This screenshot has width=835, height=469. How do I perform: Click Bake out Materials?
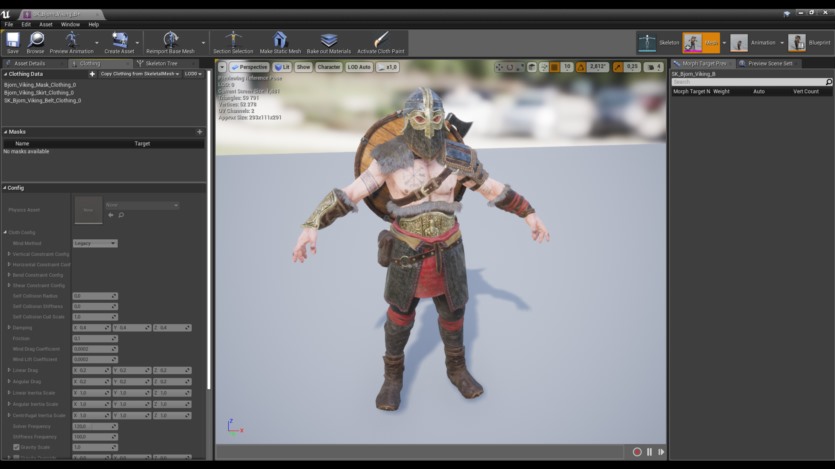[x=329, y=43]
